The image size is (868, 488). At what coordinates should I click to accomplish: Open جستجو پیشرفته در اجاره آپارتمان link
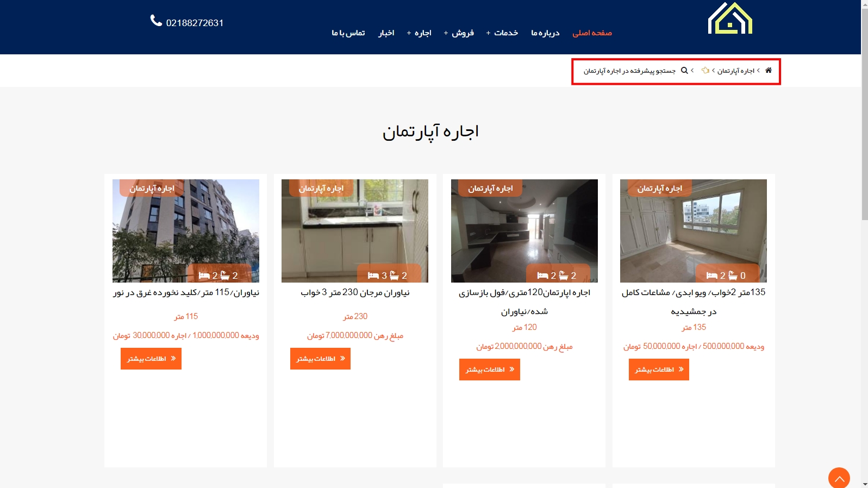click(629, 71)
